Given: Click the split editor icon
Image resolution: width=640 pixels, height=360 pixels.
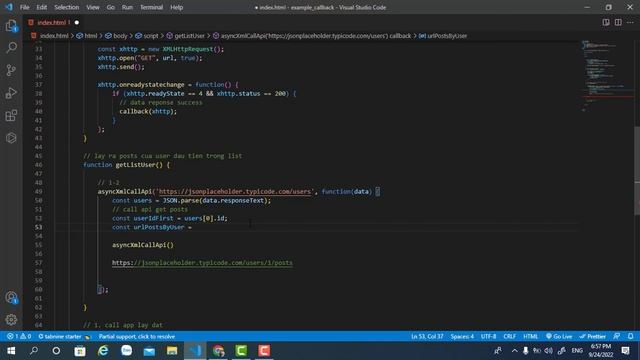Looking at the screenshot, I should tap(618, 22).
